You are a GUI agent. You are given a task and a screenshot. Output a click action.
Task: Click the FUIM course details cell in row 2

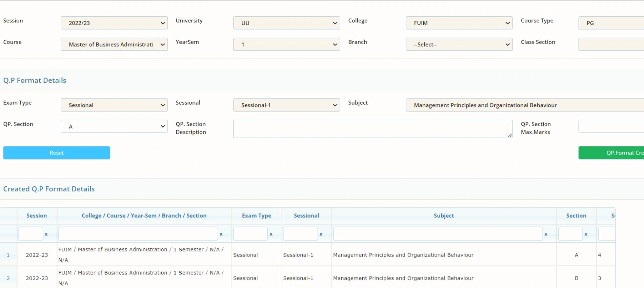[144, 278]
